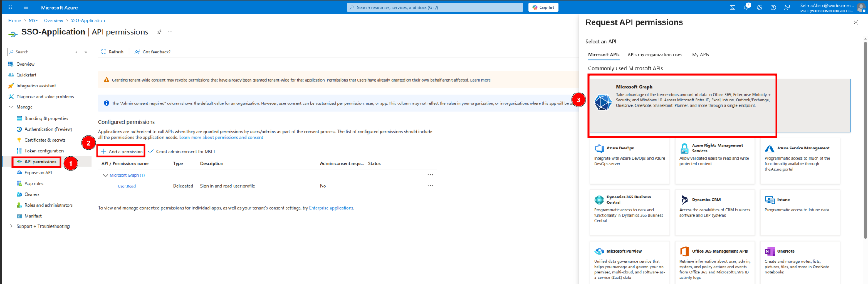Image resolution: width=868 pixels, height=284 pixels.
Task: Collapse the left navigation menu
Action: point(86,52)
